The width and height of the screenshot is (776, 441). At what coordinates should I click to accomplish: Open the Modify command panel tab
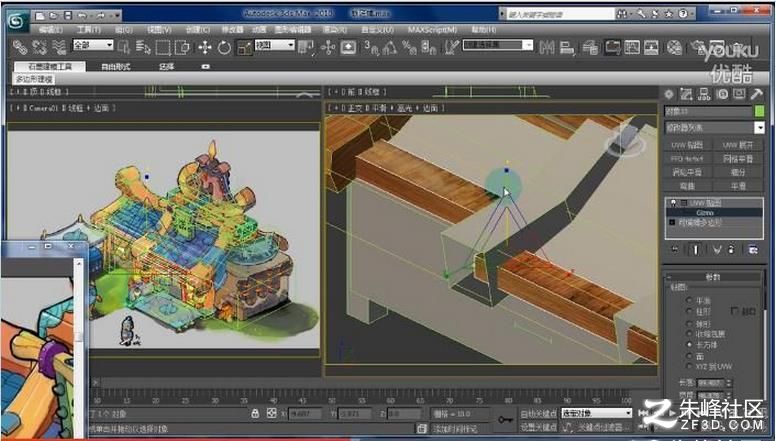click(686, 94)
